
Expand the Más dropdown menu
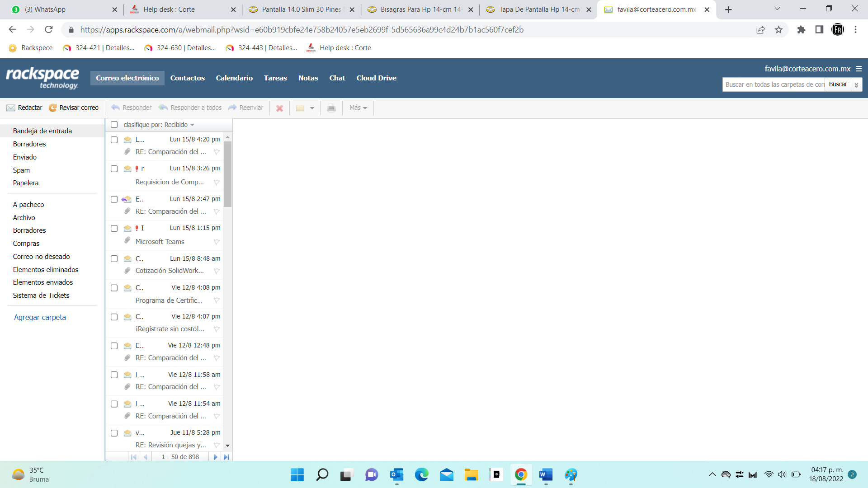point(358,108)
